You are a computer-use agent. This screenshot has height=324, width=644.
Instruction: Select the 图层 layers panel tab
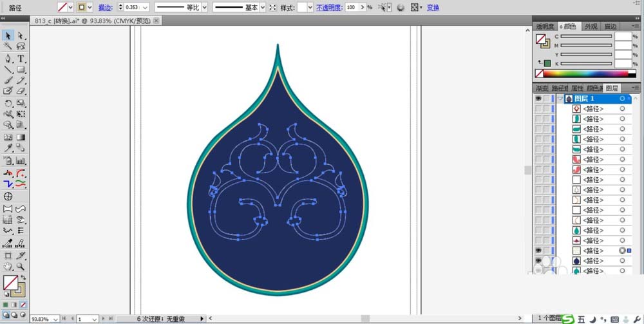point(612,88)
